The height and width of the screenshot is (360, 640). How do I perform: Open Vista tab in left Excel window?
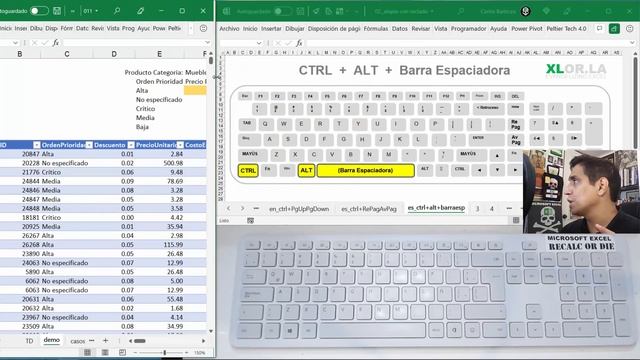(x=113, y=28)
